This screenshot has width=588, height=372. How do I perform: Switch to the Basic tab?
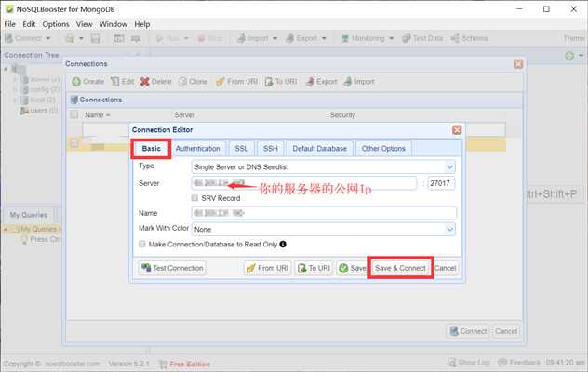pyautogui.click(x=151, y=149)
